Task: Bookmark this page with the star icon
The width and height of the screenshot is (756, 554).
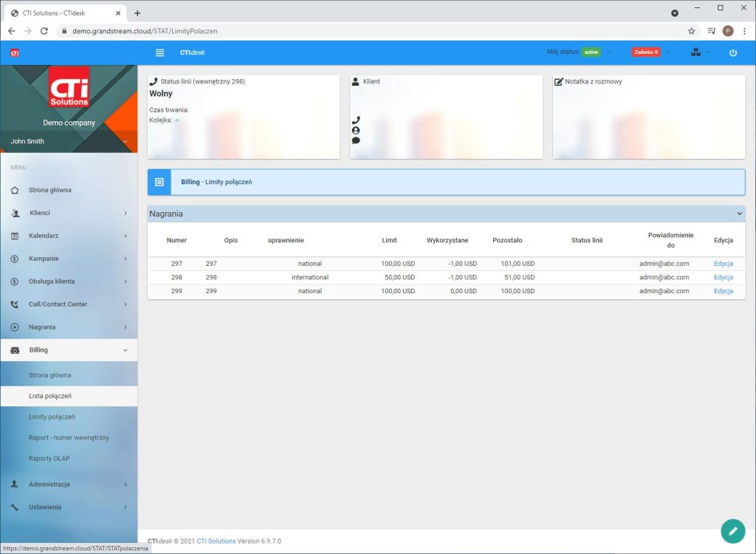Action: click(691, 31)
